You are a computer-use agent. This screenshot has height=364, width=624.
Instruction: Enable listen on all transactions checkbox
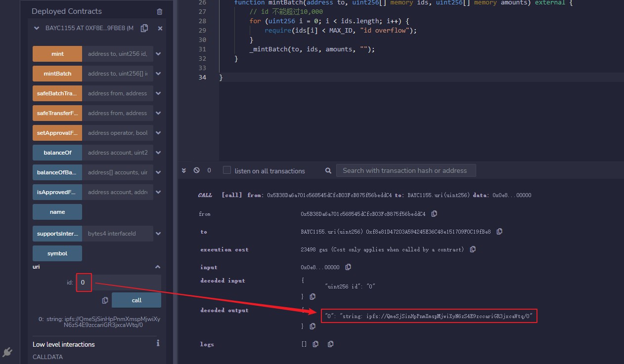(227, 170)
